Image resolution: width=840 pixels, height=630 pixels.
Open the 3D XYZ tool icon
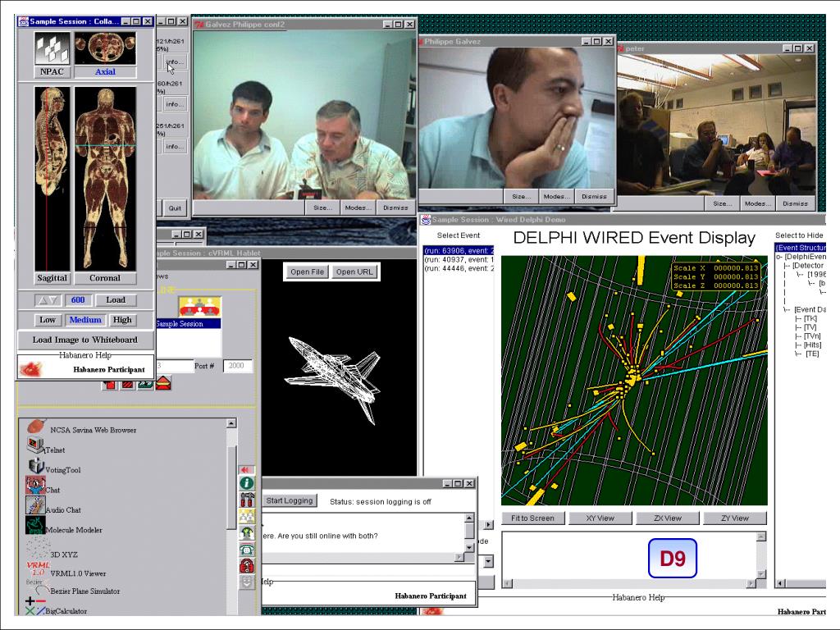click(38, 547)
